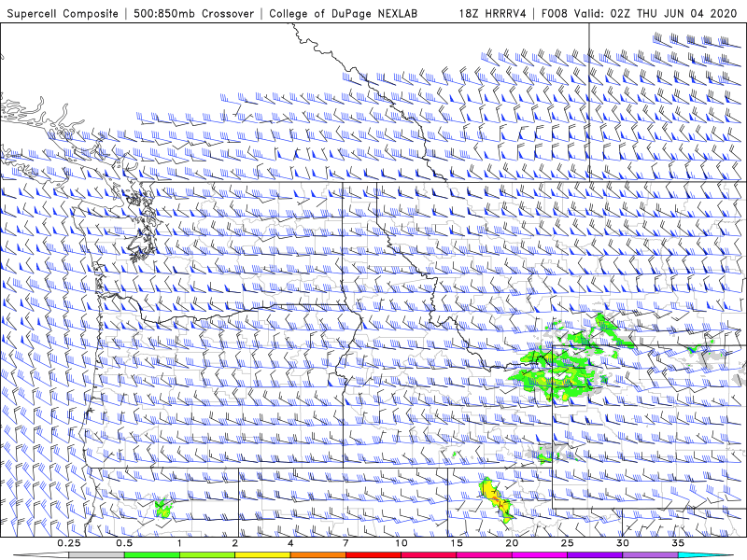Select the legend label "35"

[x=679, y=543]
